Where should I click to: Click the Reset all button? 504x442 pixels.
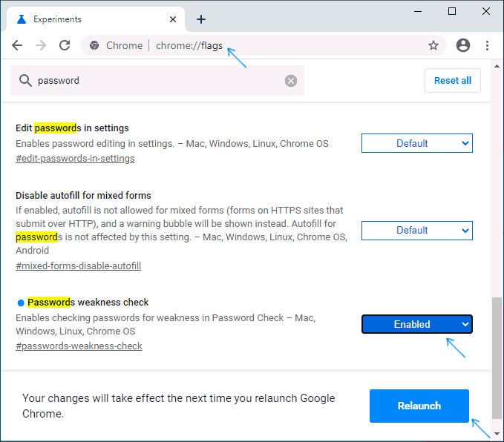pyautogui.click(x=453, y=80)
